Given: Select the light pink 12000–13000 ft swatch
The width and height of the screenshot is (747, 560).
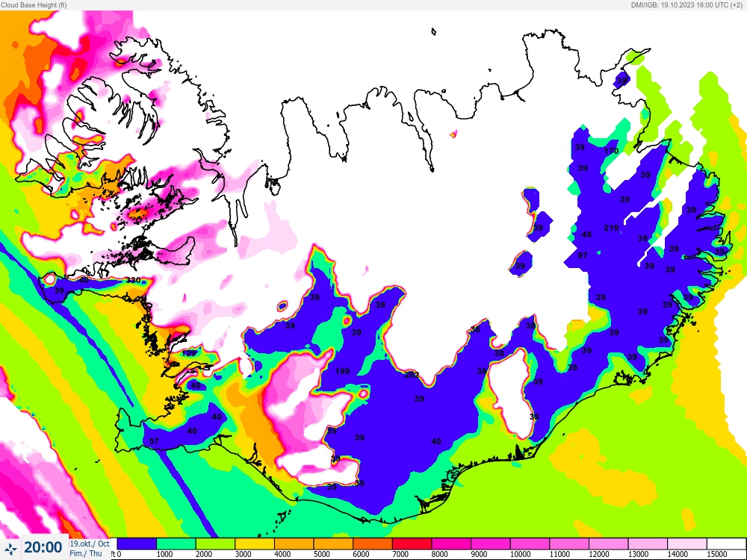Looking at the screenshot, I should click(x=608, y=544).
